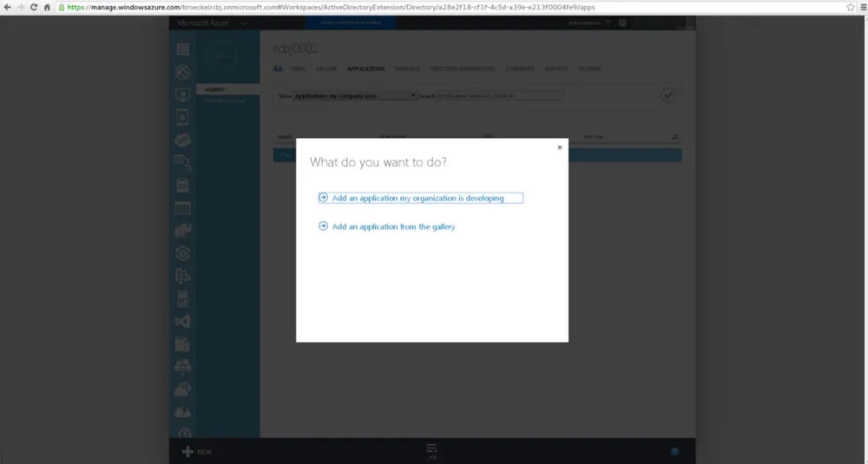This screenshot has width=868, height=464.
Task: Open the All Items grid icon in sidebar
Action: pos(182,49)
